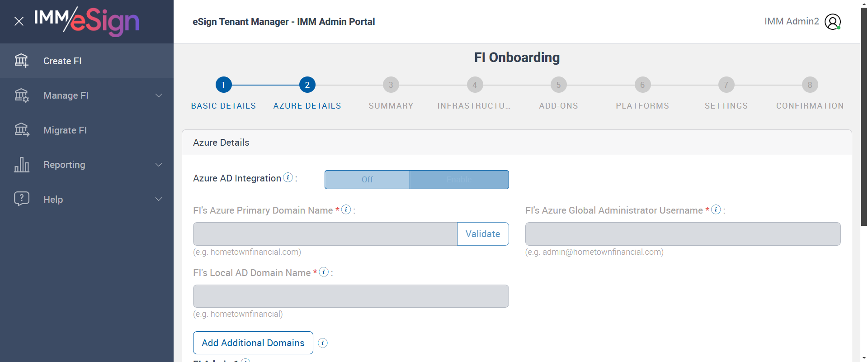Click info icon beside Global Administrator Username
The image size is (868, 362).
tap(716, 210)
